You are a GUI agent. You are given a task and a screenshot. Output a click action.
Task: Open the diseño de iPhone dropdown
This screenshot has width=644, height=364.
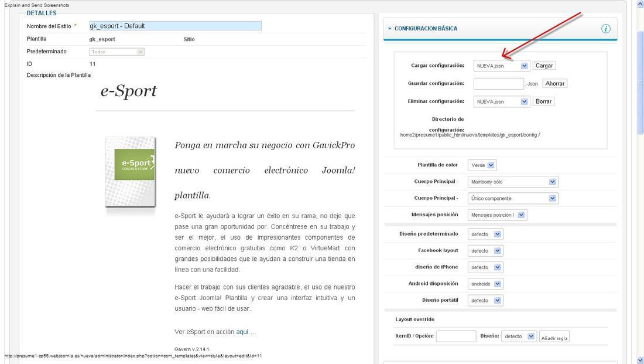pyautogui.click(x=485, y=267)
